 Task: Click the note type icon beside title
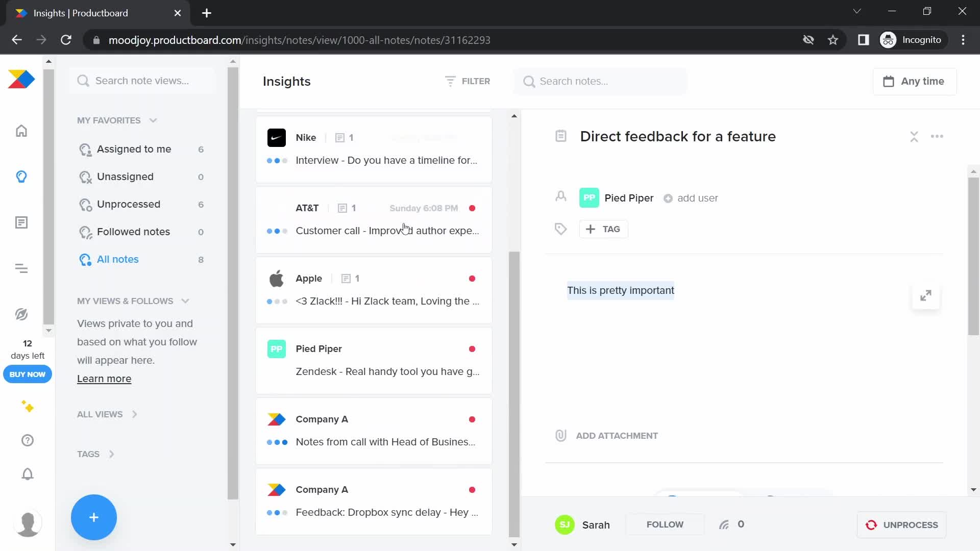coord(561,136)
